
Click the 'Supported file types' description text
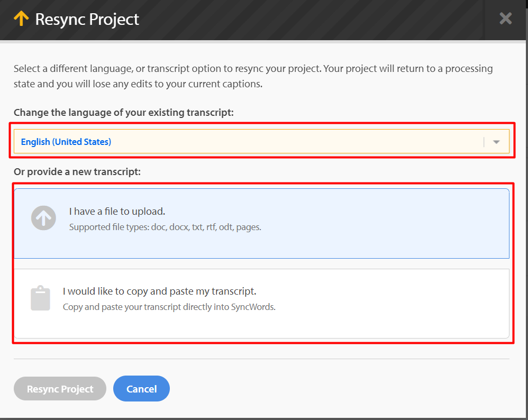click(x=165, y=227)
